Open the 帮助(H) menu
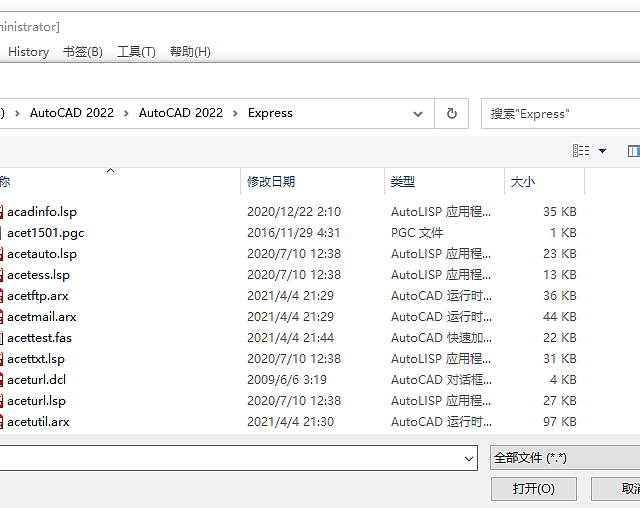Image resolution: width=640 pixels, height=508 pixels. (x=190, y=52)
